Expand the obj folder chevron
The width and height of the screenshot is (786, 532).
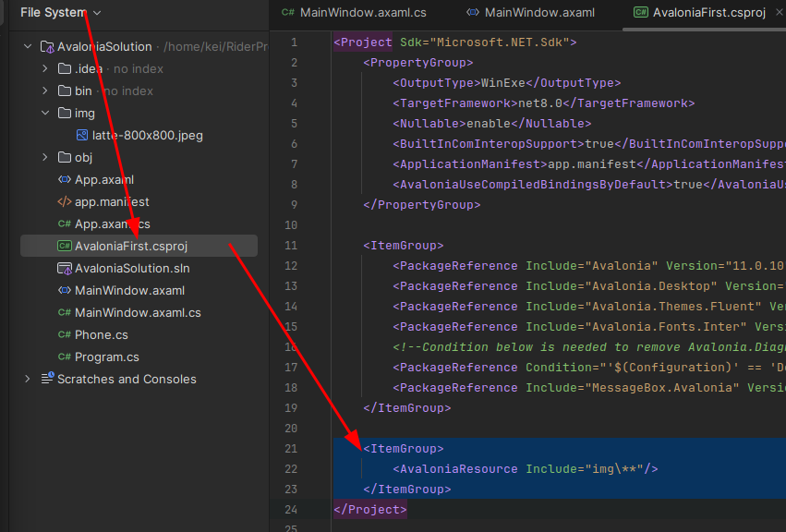(44, 158)
